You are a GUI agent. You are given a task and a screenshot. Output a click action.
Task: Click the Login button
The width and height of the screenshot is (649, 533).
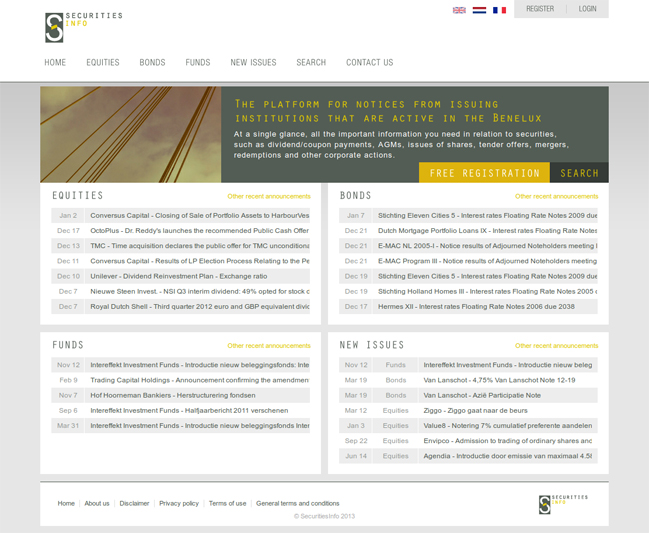click(x=587, y=9)
